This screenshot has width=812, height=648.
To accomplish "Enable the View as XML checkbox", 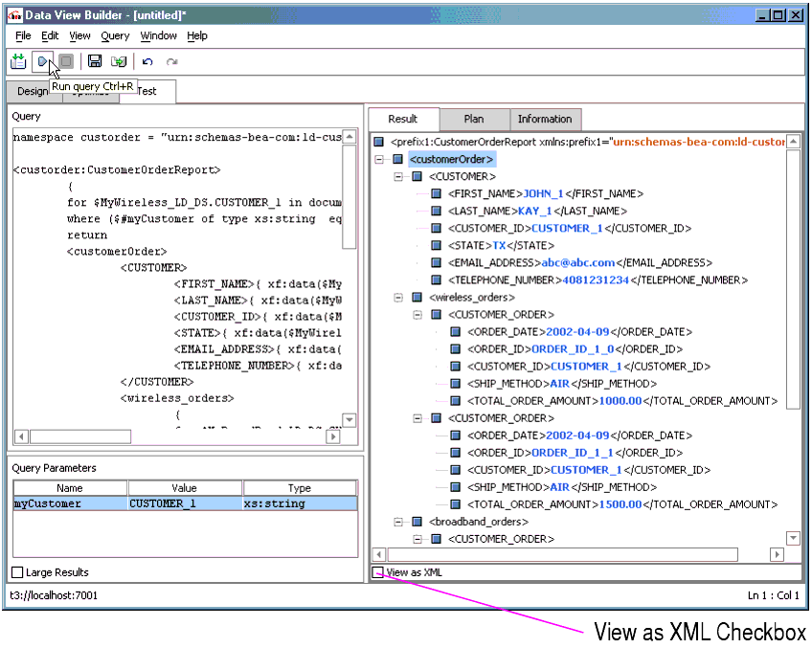I will coord(378,572).
